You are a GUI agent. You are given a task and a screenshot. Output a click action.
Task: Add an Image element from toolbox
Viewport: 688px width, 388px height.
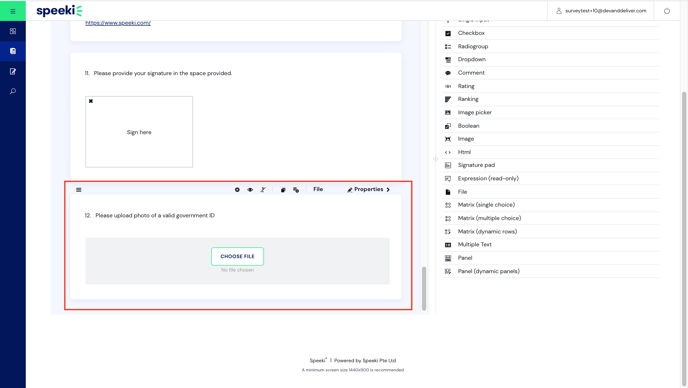pos(551,139)
